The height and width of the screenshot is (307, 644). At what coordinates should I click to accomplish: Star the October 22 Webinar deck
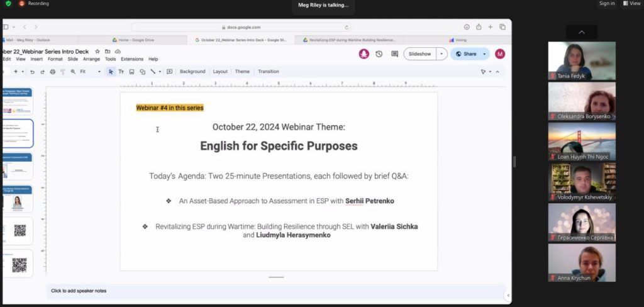pos(97,52)
